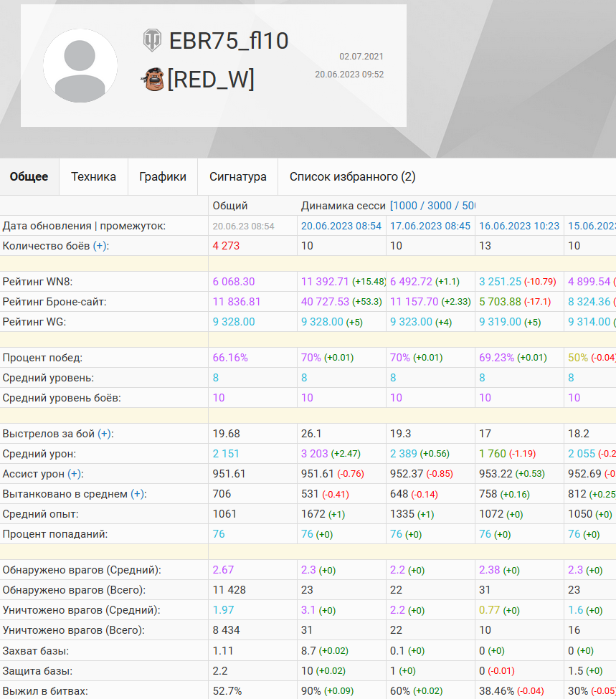Select the Сигнатура tab

(238, 177)
